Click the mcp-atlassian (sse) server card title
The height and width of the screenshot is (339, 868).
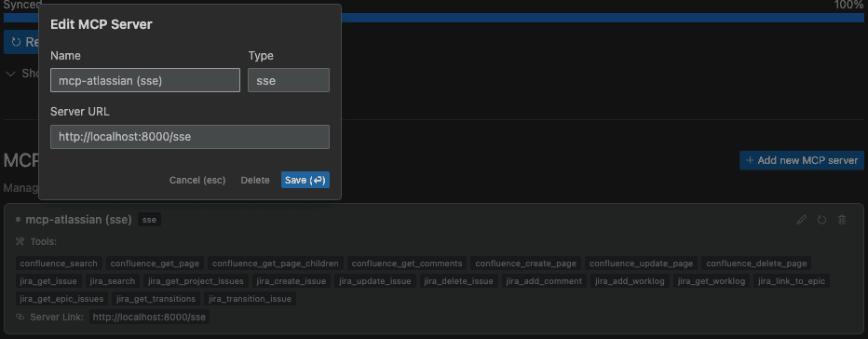pyautogui.click(x=78, y=220)
